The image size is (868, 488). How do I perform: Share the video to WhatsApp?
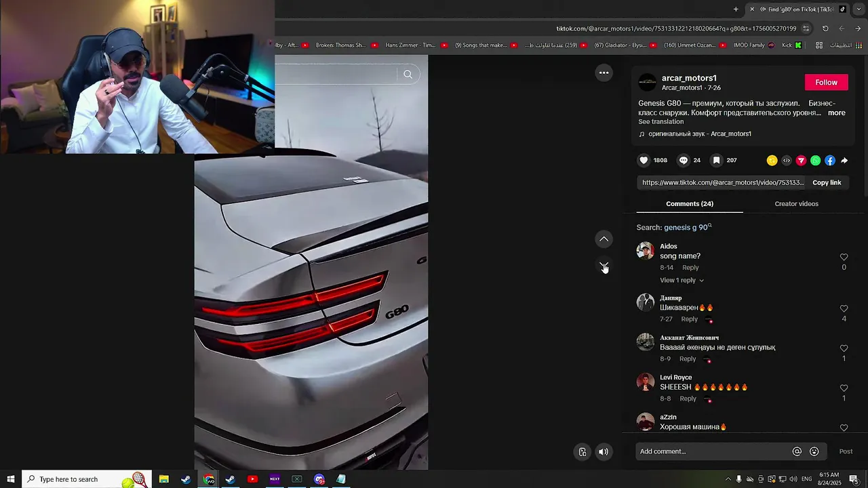[815, 161]
